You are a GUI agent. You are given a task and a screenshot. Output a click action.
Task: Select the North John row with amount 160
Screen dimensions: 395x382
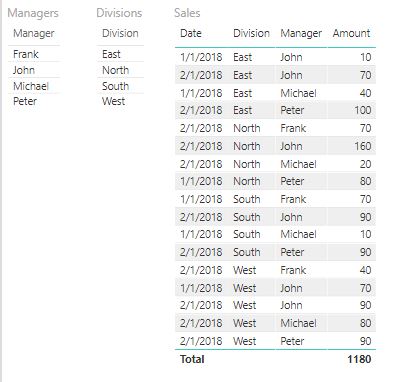[275, 146]
